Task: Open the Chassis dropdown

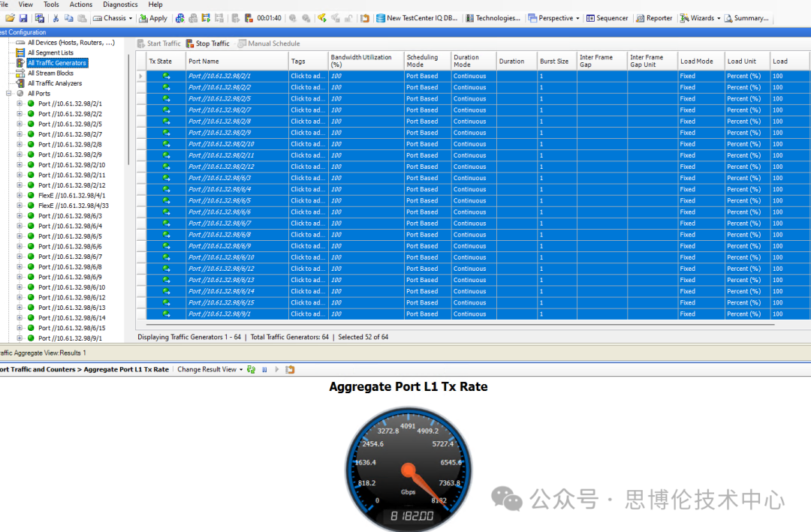Action: pos(115,18)
